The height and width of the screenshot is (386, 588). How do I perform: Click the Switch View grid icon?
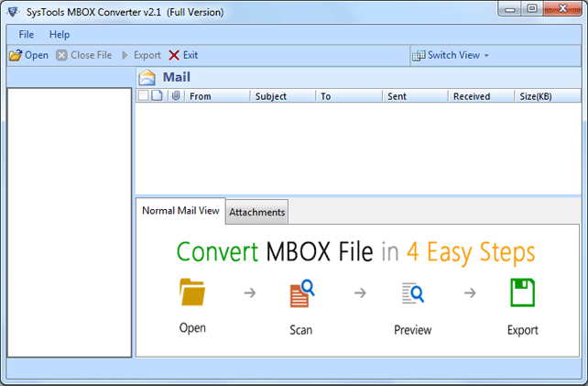(x=419, y=55)
